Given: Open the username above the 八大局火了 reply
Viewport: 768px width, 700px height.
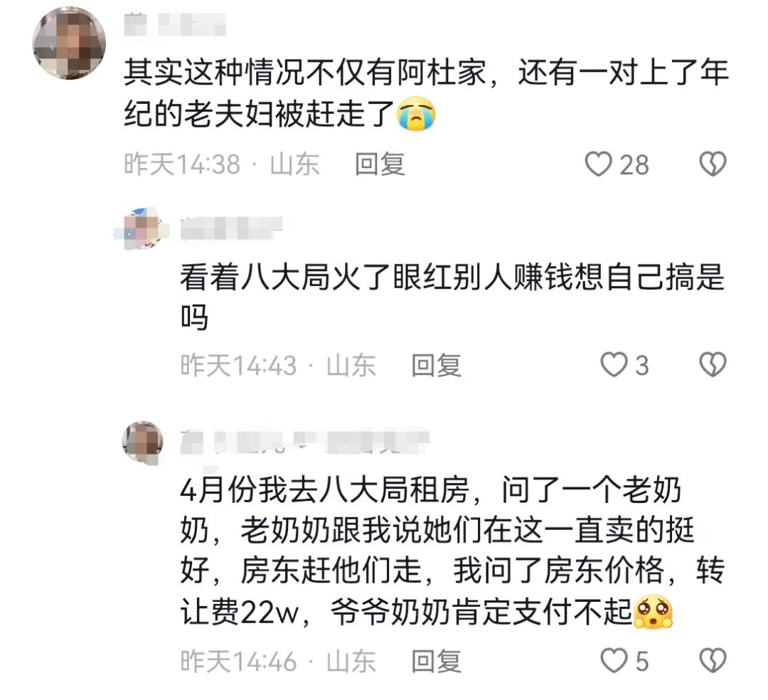Looking at the screenshot, I should 229,228.
